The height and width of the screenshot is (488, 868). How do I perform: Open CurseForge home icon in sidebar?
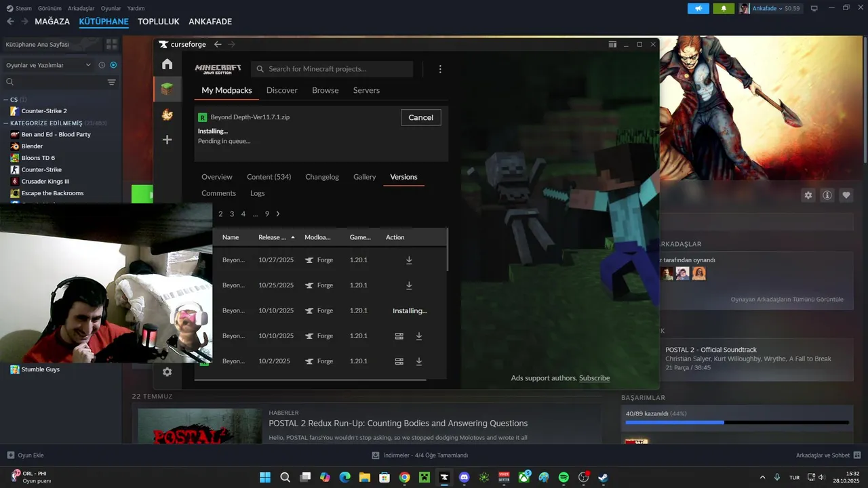tap(167, 64)
